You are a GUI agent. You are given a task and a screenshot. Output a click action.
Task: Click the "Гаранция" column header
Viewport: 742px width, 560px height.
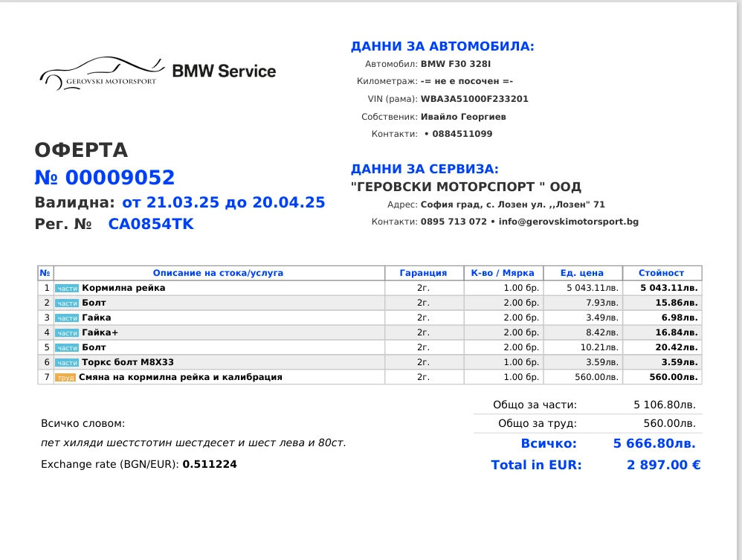[424, 273]
